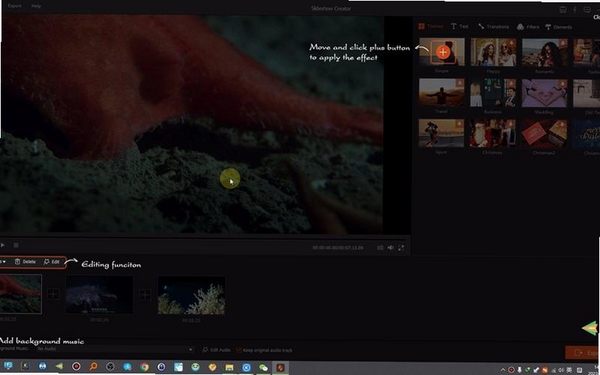The image size is (600, 375).
Task: Open the file explorer folder in the taskbar
Action: (x=229, y=367)
